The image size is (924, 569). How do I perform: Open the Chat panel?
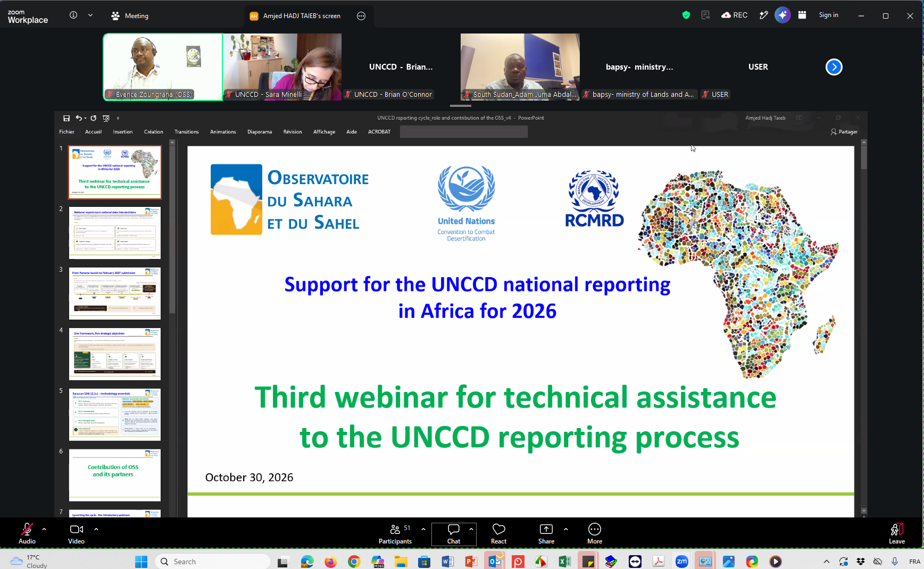click(x=454, y=533)
